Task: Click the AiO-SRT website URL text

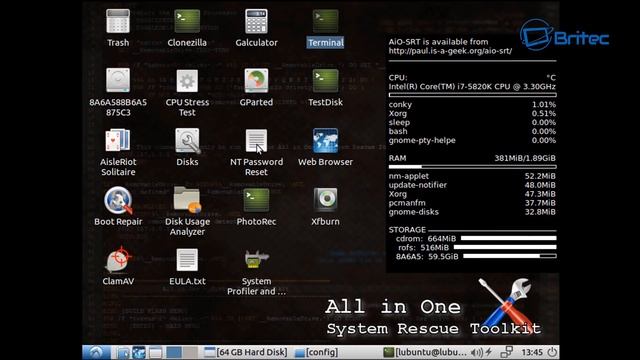Action: (x=450, y=51)
